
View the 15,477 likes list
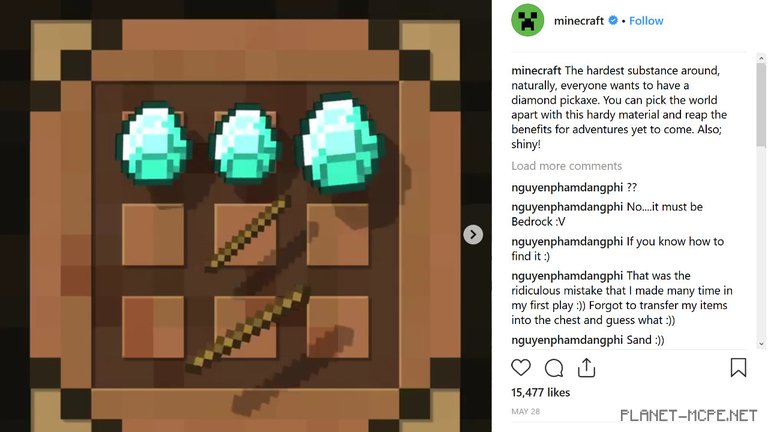(540, 392)
